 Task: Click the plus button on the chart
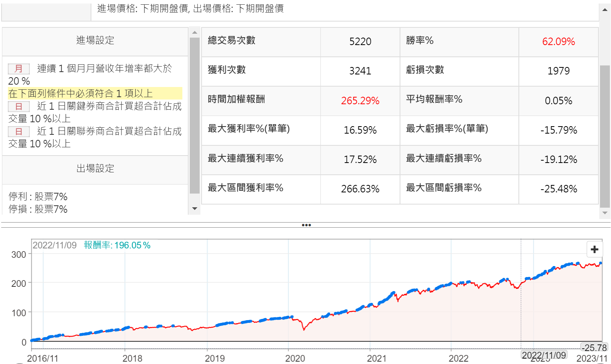tap(595, 249)
